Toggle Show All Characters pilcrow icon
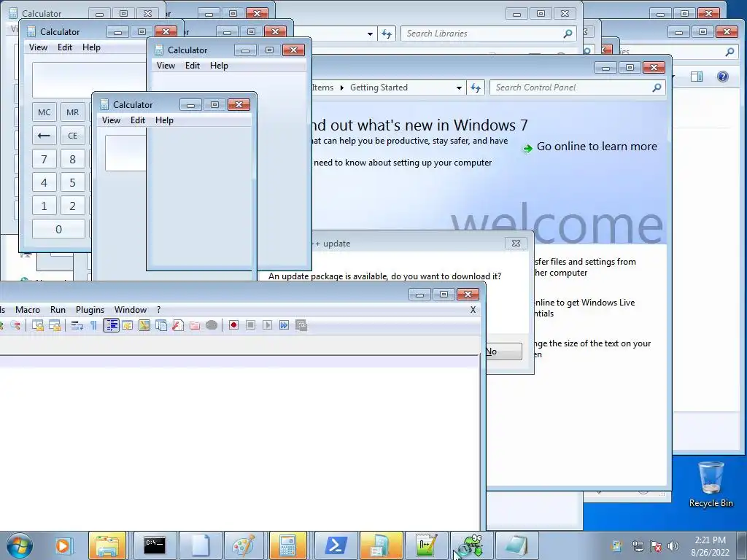Screen dimensions: 747x560 93,325
